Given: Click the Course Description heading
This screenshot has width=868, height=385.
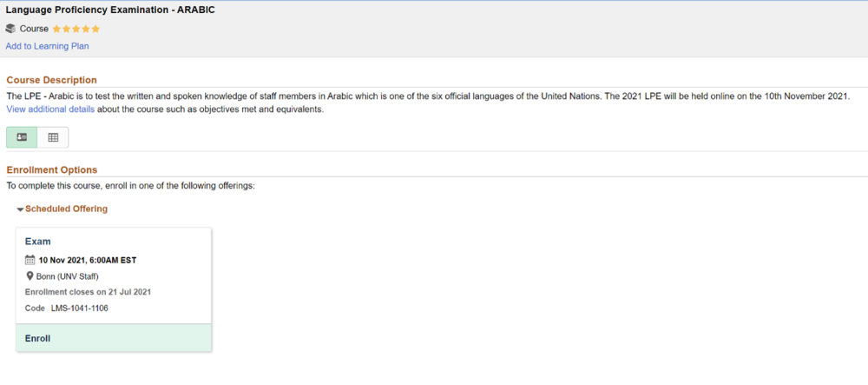Looking at the screenshot, I should point(51,80).
